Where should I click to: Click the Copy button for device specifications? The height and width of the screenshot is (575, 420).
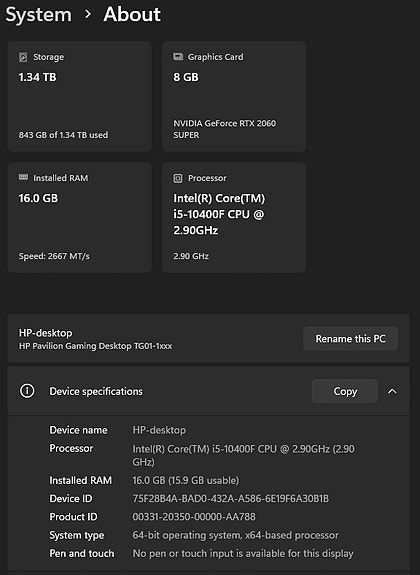point(345,391)
